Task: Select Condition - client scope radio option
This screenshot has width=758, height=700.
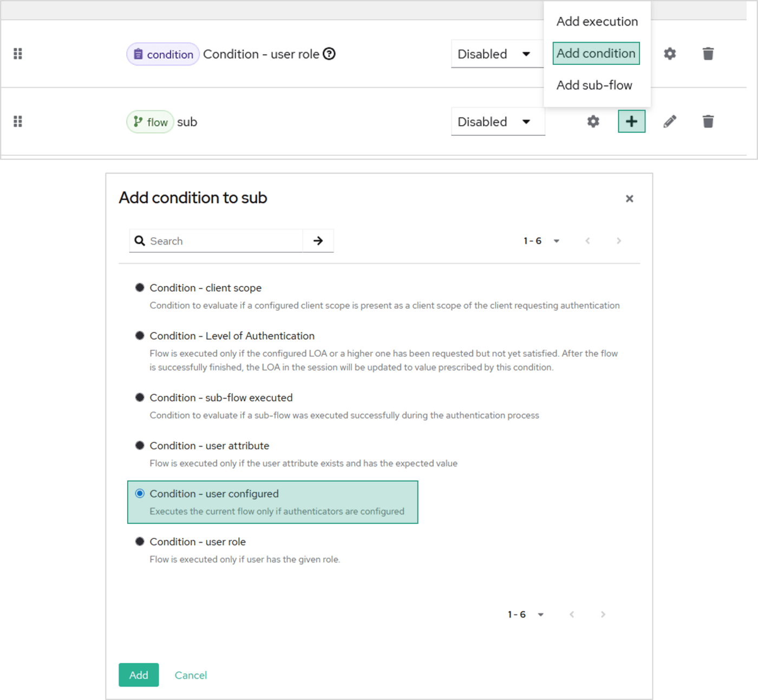Action: pyautogui.click(x=140, y=287)
